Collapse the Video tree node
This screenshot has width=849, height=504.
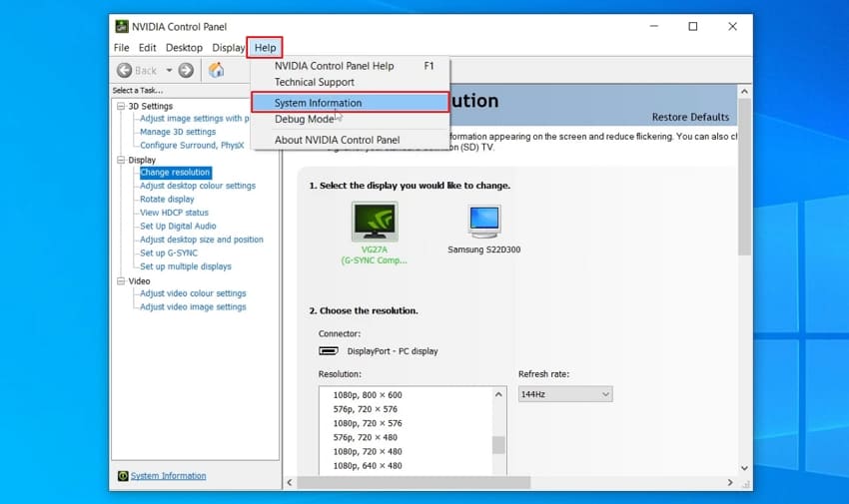pyautogui.click(x=121, y=281)
